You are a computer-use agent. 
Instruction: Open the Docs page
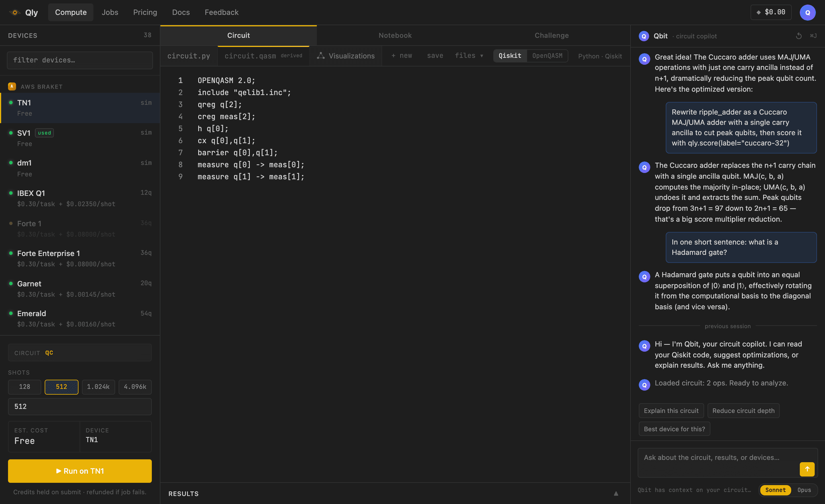point(181,12)
